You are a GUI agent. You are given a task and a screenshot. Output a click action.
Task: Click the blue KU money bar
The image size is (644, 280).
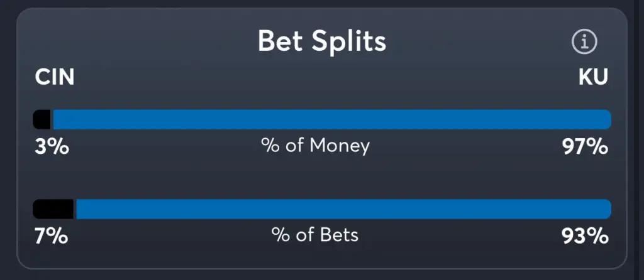[x=332, y=119]
